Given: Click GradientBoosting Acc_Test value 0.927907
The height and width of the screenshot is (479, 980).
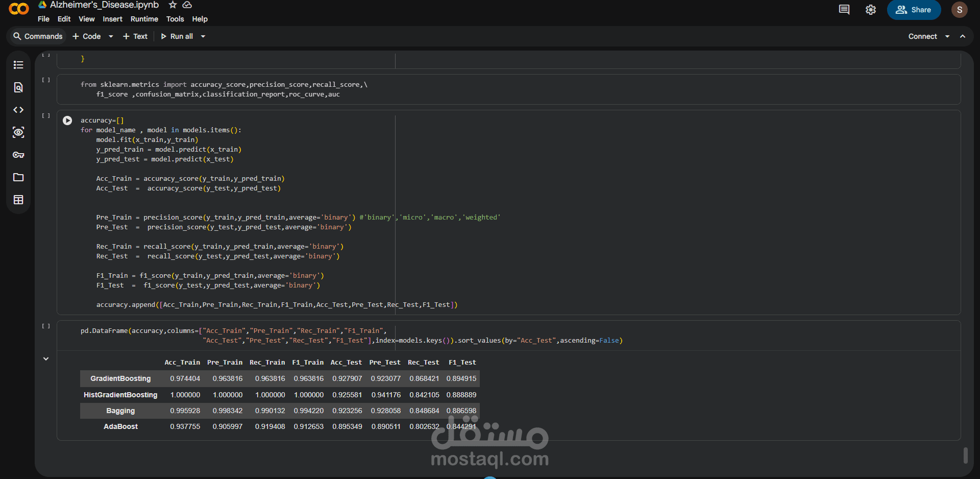Looking at the screenshot, I should [347, 378].
